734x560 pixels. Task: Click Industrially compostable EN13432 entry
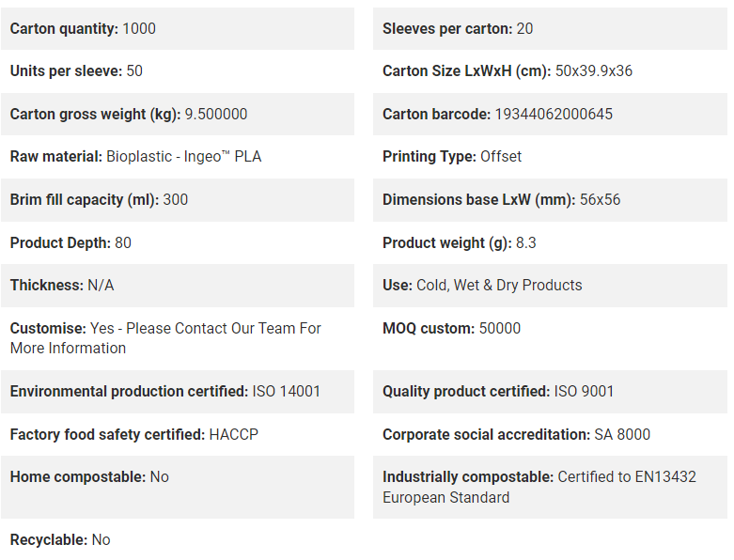tap(539, 487)
